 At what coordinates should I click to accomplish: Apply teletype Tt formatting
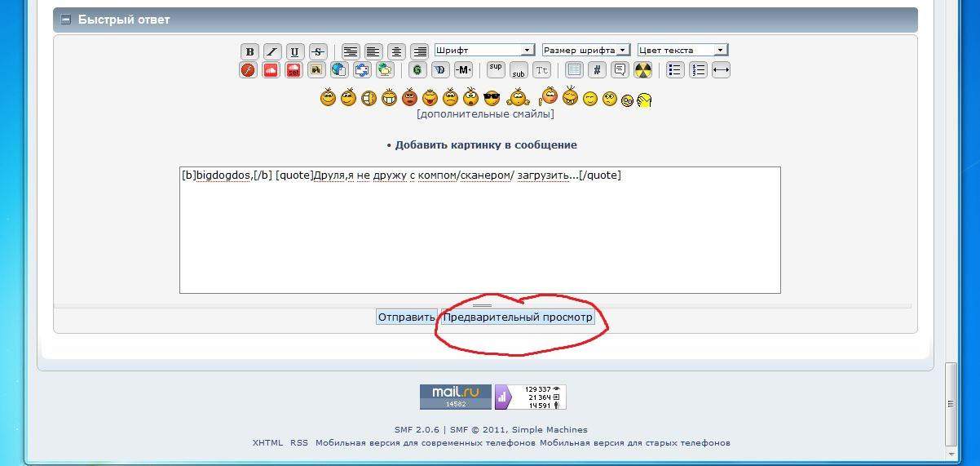point(541,70)
